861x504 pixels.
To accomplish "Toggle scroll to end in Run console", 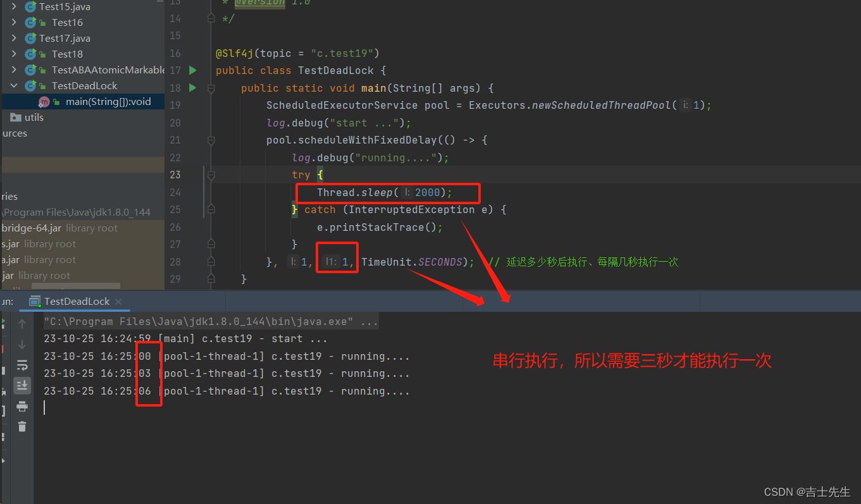I will (22, 385).
